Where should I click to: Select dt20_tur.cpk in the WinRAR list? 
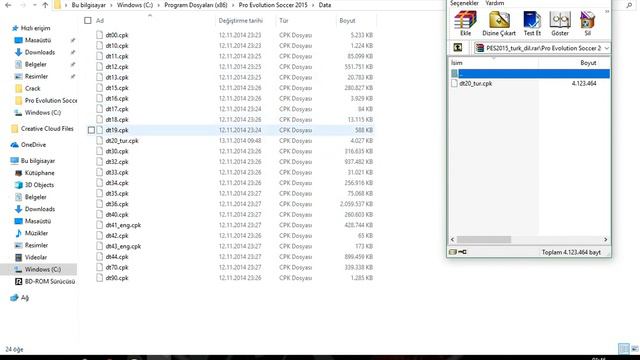(x=476, y=83)
